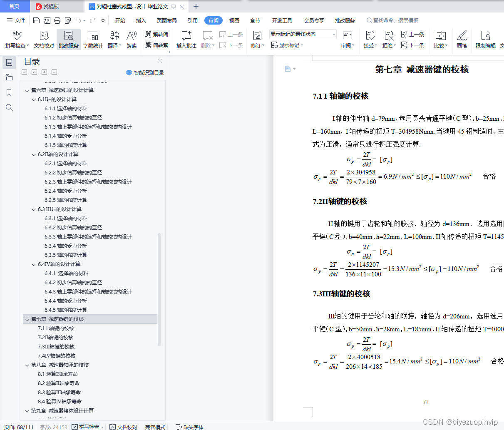Screen dimensions: 504x430
Task: Open the translate (翻译) tool
Action: (x=113, y=40)
